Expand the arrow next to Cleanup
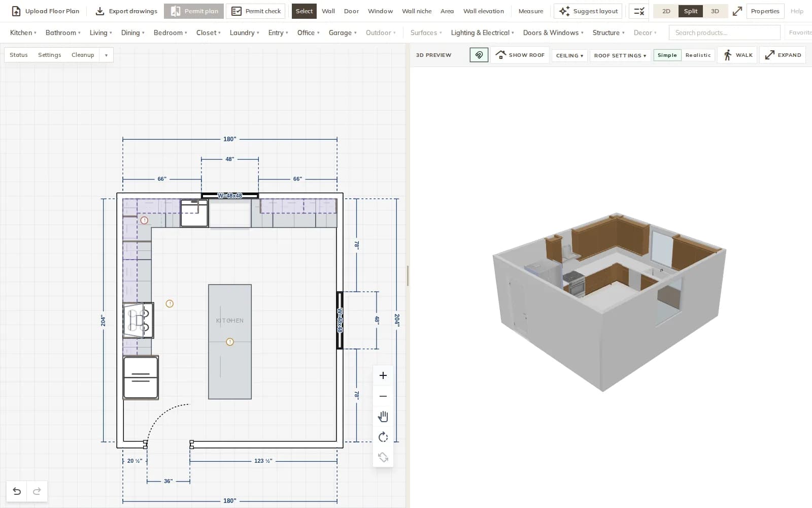 (106, 55)
